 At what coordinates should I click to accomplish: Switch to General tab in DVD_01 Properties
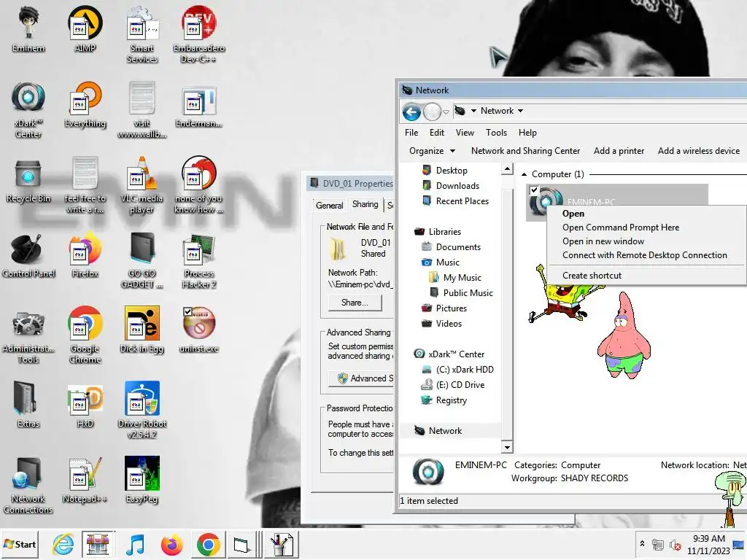329,205
